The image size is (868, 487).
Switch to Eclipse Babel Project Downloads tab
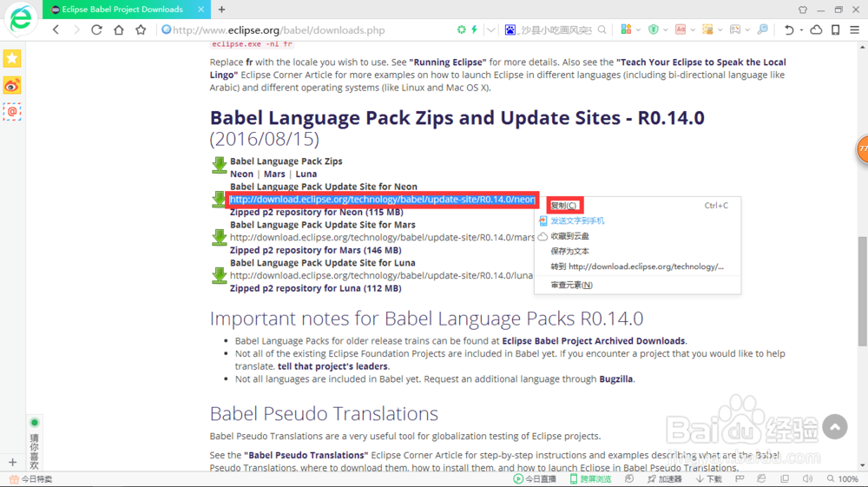[123, 10]
